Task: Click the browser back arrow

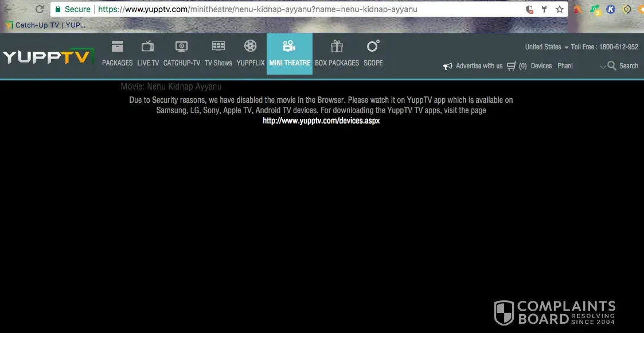Action: pos(8,9)
